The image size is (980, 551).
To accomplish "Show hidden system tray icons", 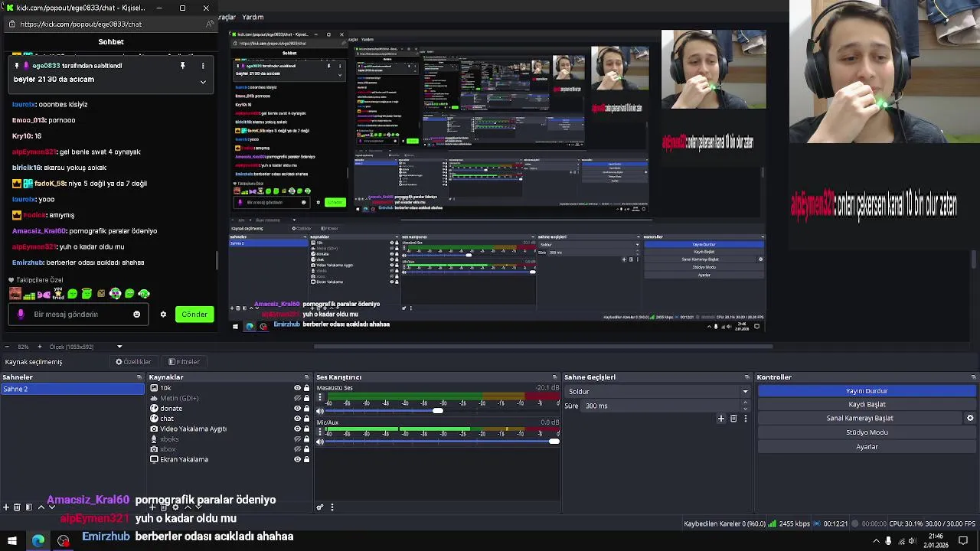I will (877, 541).
